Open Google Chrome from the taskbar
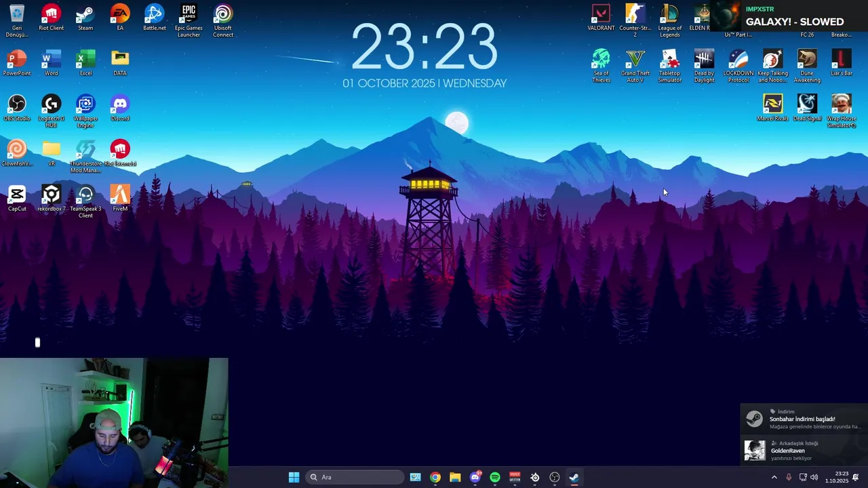The height and width of the screenshot is (488, 868). [x=435, y=477]
